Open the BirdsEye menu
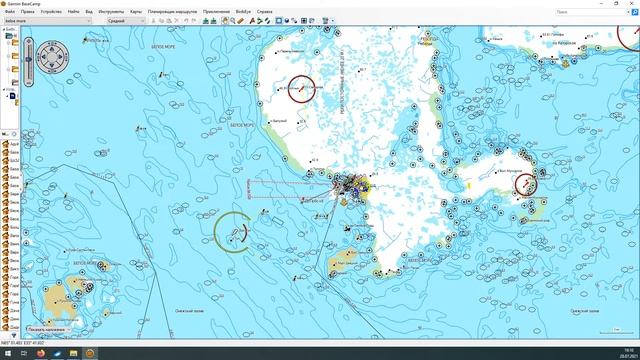640x360 pixels. point(243,12)
